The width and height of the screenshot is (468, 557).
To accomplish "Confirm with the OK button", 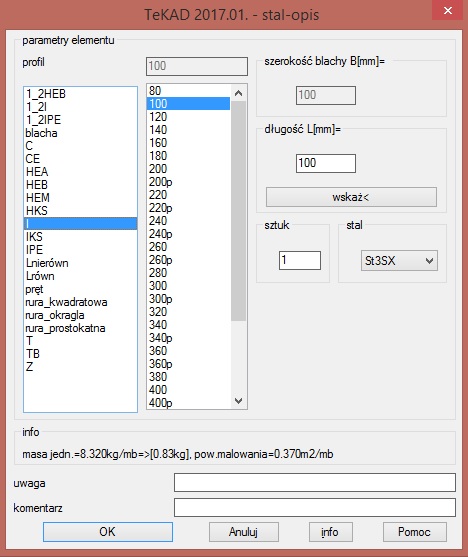I will pyautogui.click(x=108, y=532).
